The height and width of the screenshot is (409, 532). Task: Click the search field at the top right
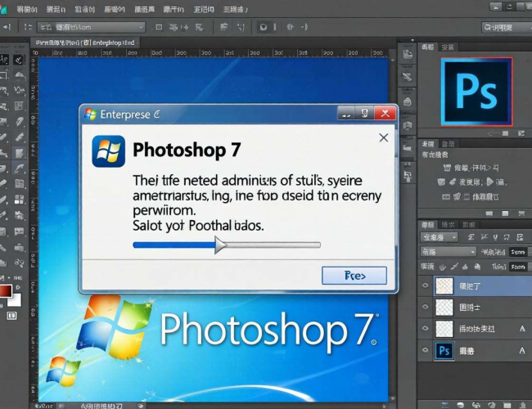[507, 28]
